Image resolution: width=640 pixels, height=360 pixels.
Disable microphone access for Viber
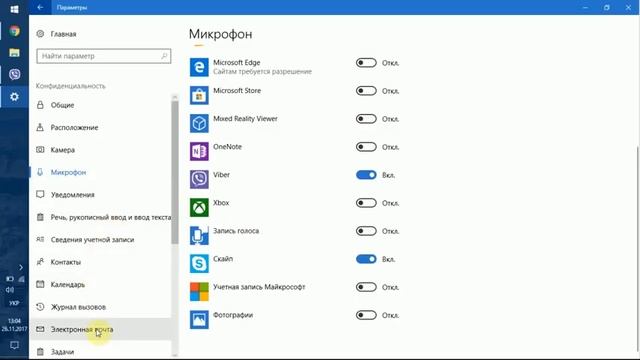[x=366, y=175]
